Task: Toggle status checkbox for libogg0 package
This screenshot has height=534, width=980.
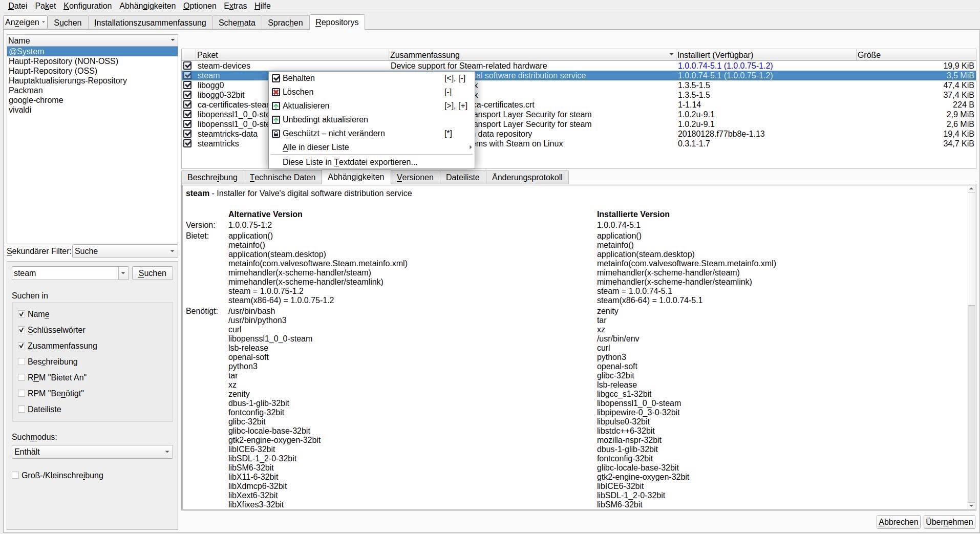Action: coord(188,85)
